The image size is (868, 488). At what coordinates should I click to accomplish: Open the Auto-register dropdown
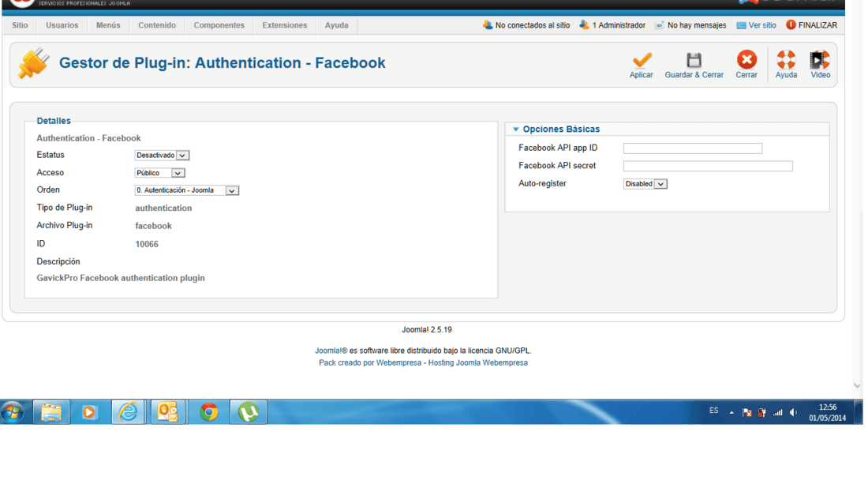click(645, 184)
